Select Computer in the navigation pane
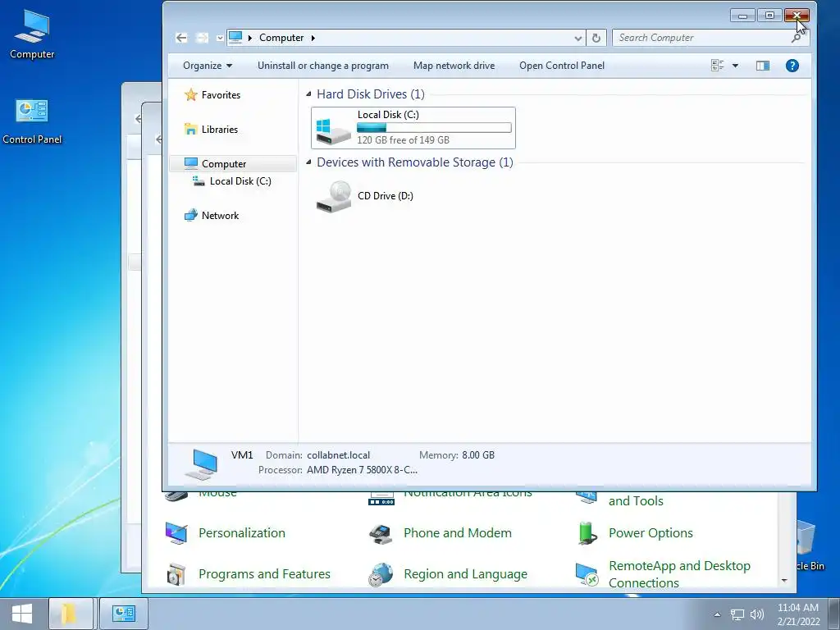This screenshot has height=630, width=840. click(232, 163)
